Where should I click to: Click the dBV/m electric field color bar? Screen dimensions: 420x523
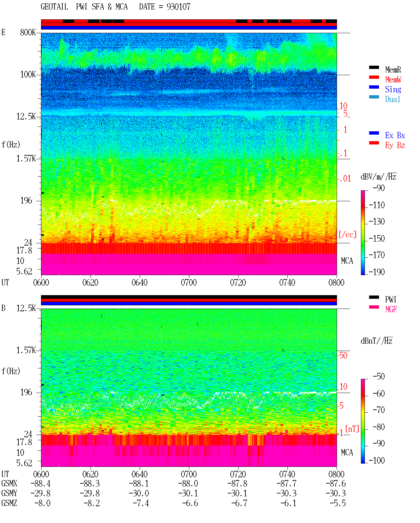click(x=363, y=233)
